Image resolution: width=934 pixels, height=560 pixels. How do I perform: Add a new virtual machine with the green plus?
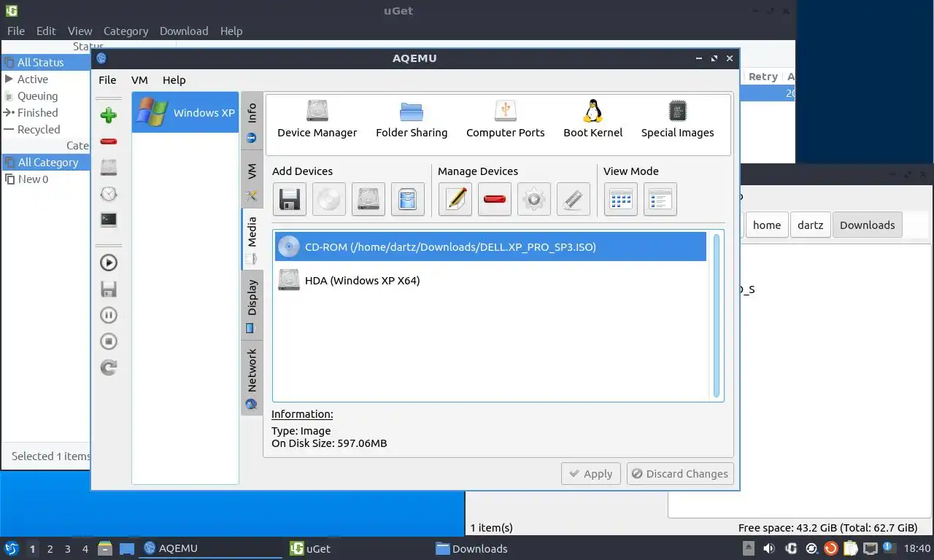click(109, 115)
